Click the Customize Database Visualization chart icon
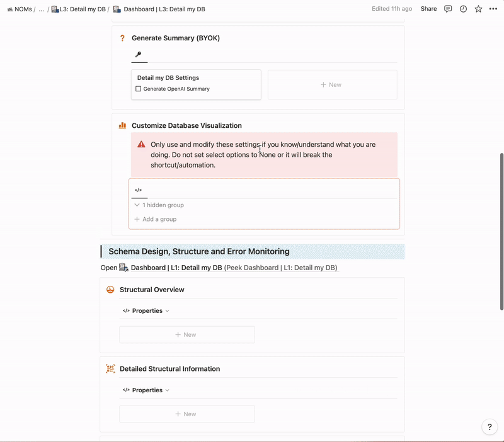This screenshot has height=442, width=504. 122,126
